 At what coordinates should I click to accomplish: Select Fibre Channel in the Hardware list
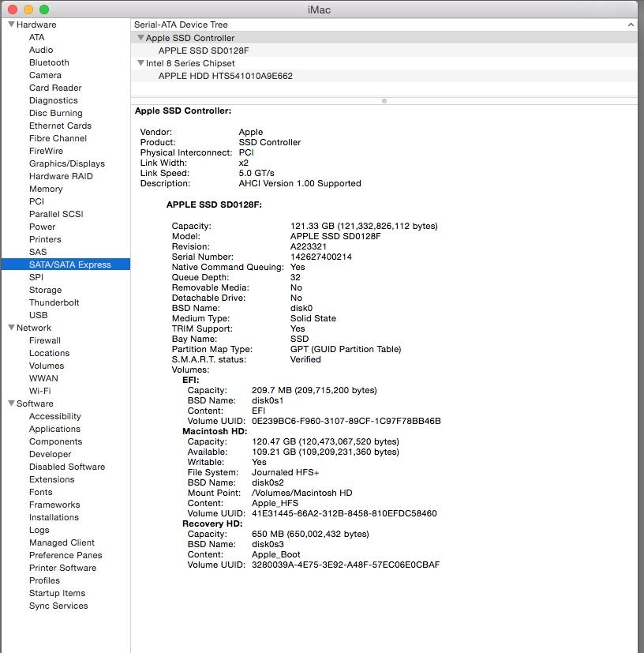pos(59,138)
